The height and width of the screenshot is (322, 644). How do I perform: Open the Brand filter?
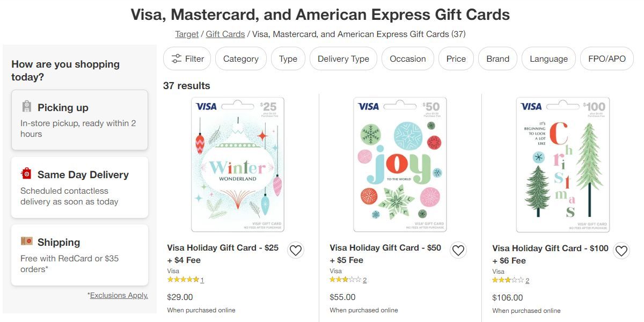(498, 59)
